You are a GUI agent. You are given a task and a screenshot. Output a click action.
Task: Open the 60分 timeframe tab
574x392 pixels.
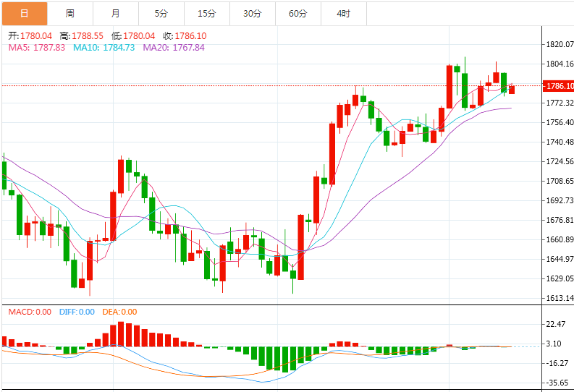[x=298, y=14]
